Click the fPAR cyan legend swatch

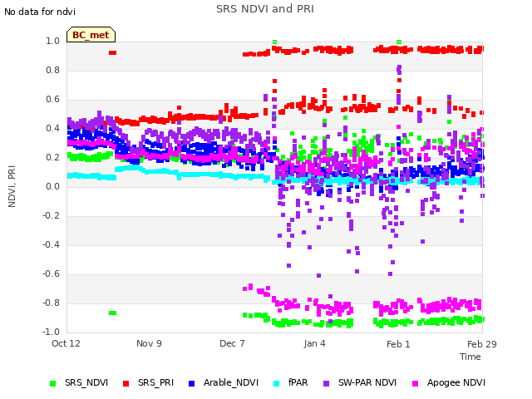coord(277,383)
